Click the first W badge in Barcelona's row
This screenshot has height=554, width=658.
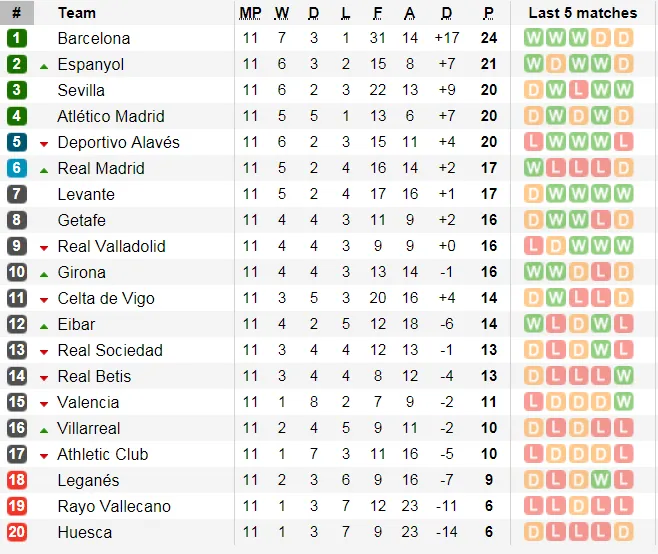(x=533, y=38)
